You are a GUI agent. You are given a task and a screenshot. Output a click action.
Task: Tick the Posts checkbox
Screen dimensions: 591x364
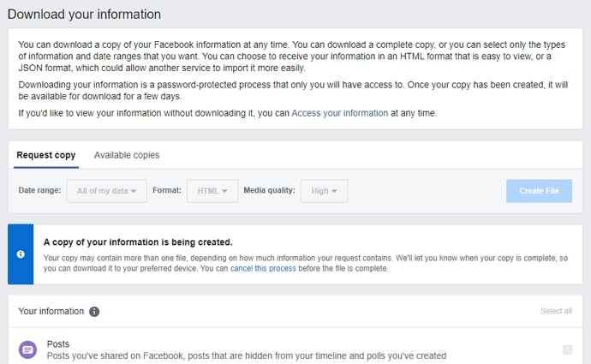pos(567,349)
